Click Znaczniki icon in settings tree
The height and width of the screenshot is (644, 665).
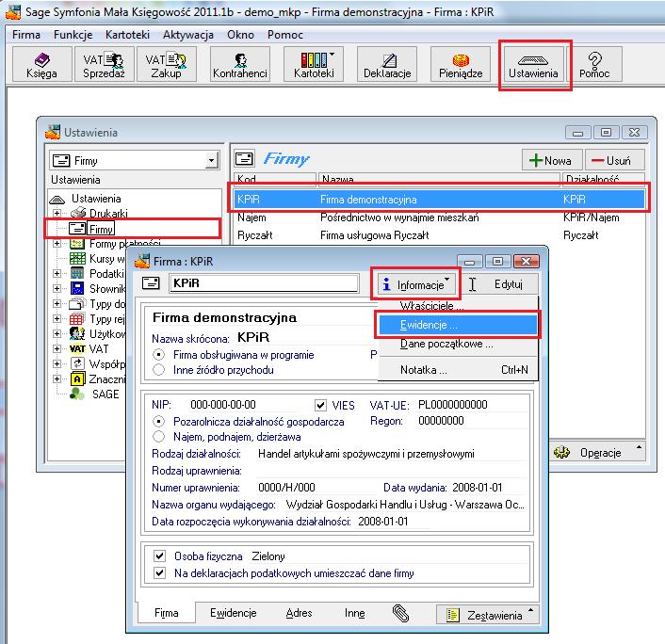point(77,378)
